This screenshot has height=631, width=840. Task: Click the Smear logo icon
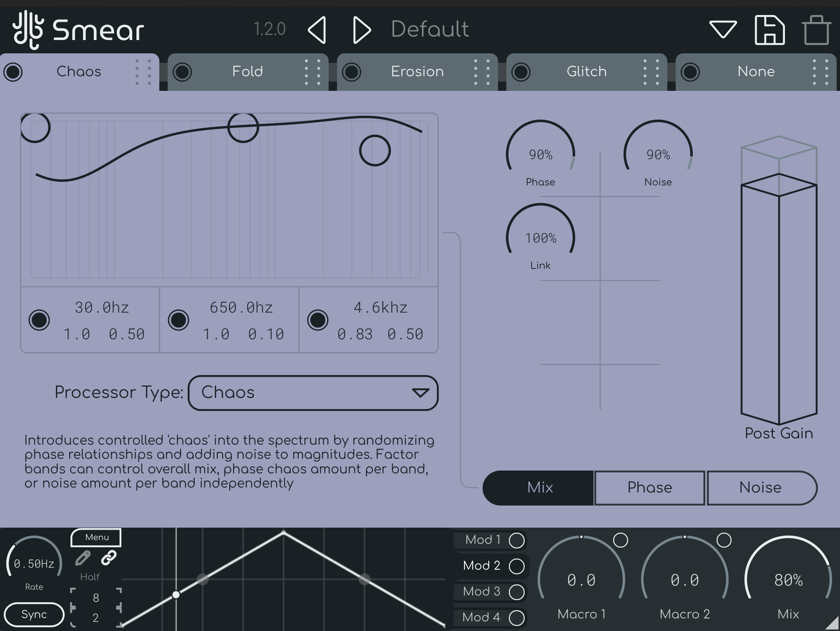[x=28, y=30]
